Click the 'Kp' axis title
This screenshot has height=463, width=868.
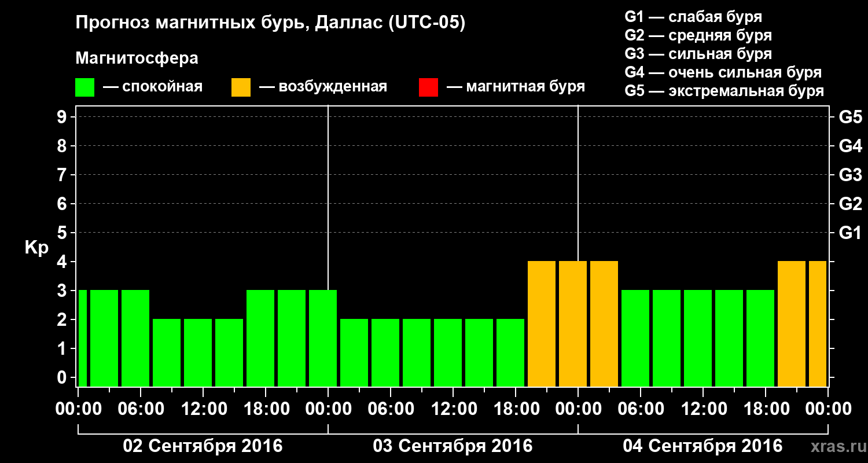pos(36,248)
